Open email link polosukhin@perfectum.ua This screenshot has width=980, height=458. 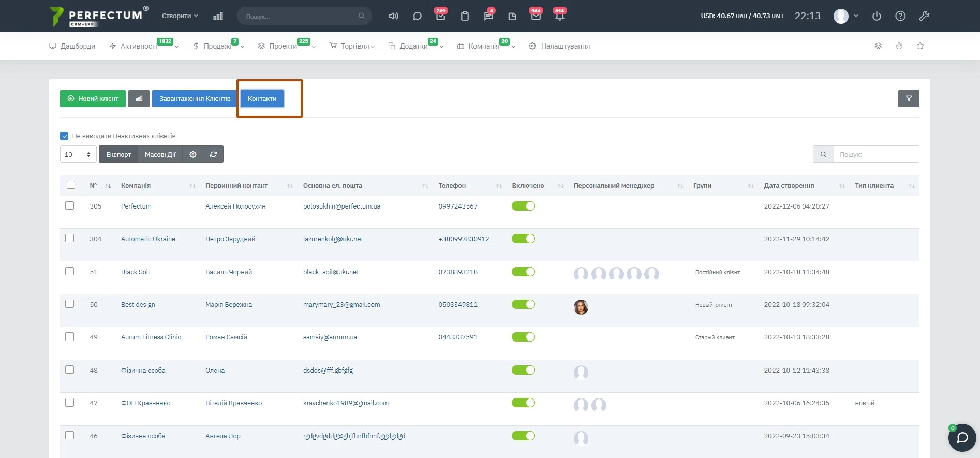[341, 206]
